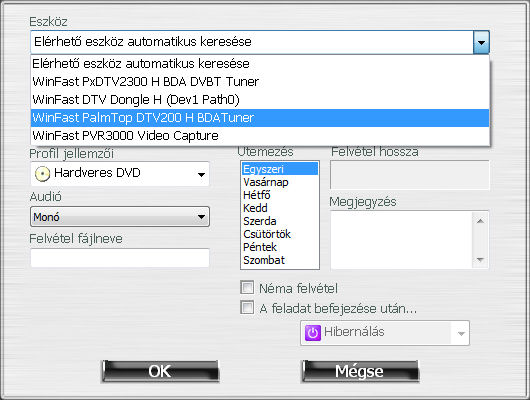Choose WinFast DTV Dongle H (Dev1 Path0)

(260, 100)
